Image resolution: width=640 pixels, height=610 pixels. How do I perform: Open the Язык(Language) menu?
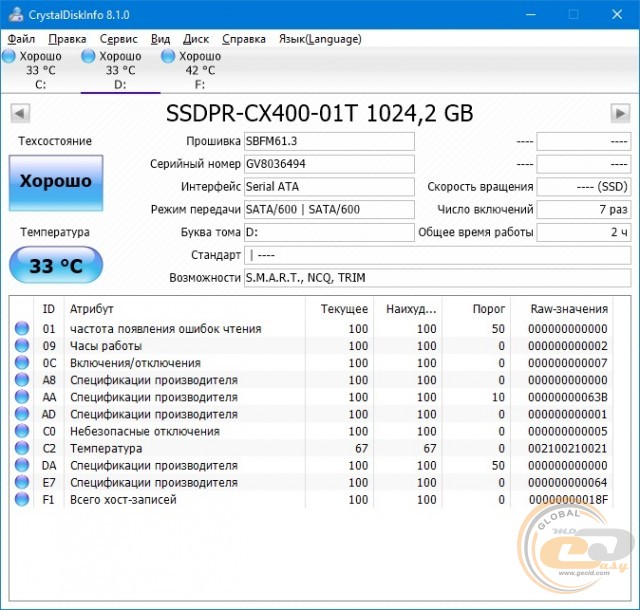click(320, 39)
